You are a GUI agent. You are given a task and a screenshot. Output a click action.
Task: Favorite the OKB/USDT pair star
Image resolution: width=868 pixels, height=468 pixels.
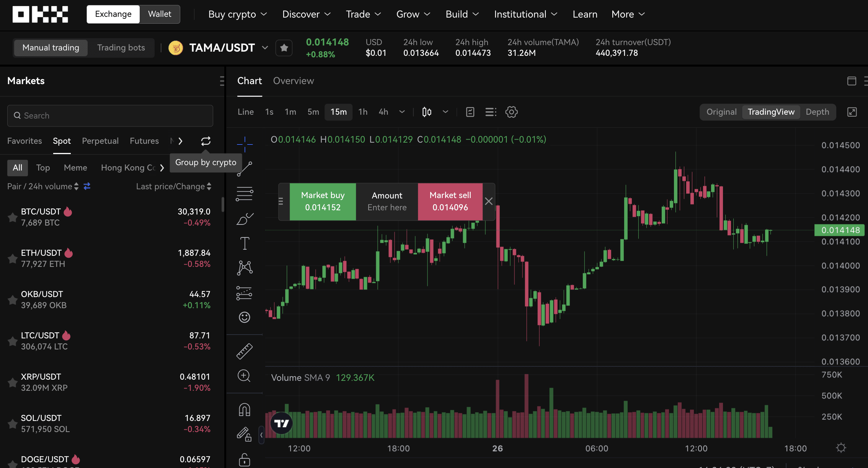[x=13, y=300]
